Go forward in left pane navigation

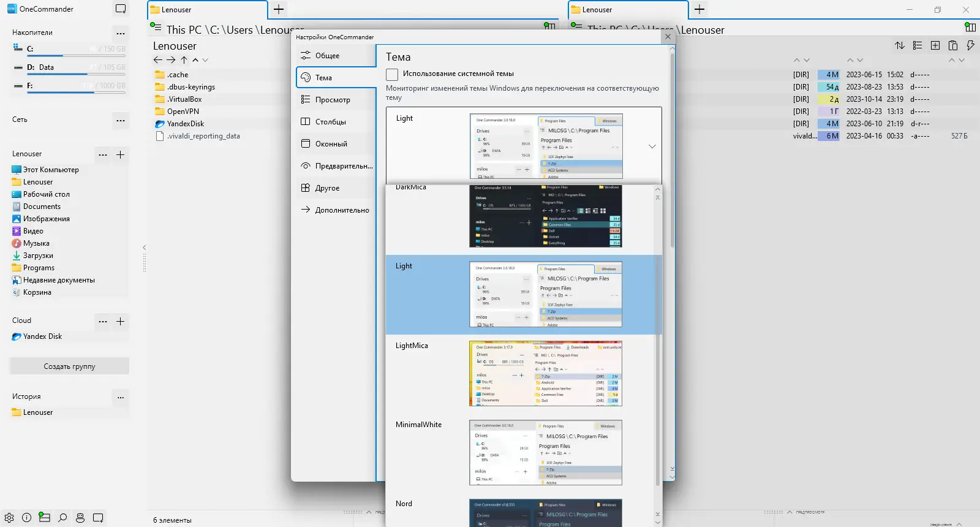tap(171, 60)
